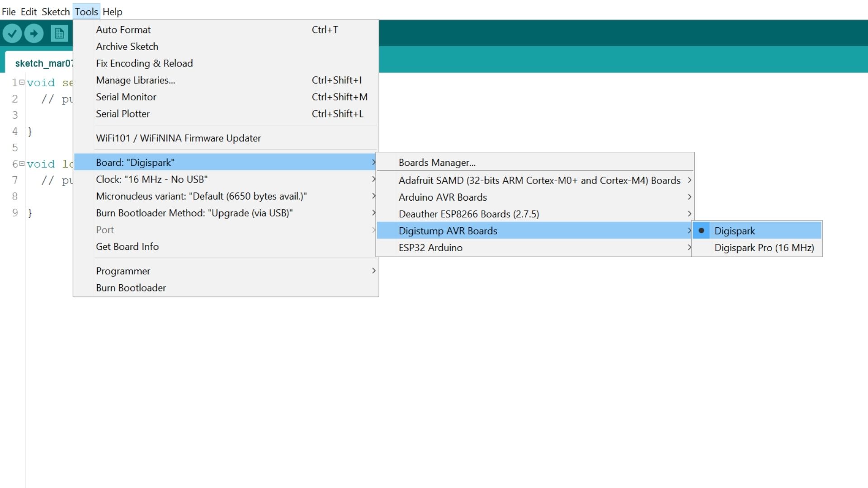Expand Arduino AVR Boards submenu
868x488 pixels.
(535, 197)
